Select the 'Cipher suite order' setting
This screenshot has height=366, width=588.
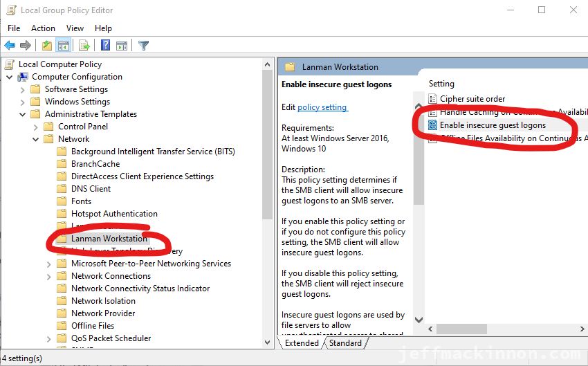pos(472,99)
